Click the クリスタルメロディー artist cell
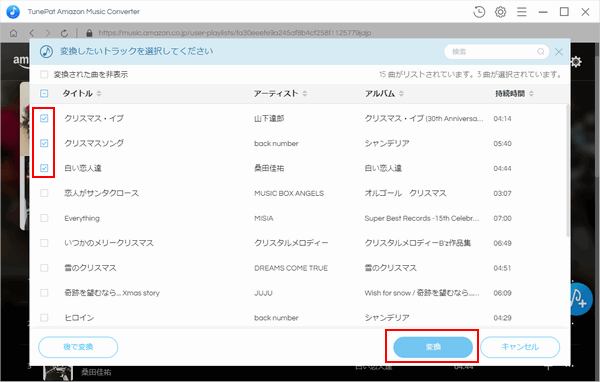 click(291, 243)
